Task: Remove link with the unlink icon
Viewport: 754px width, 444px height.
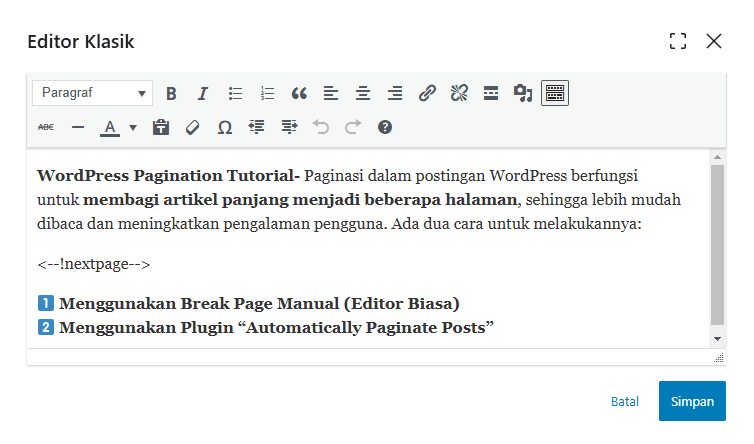Action: point(459,93)
